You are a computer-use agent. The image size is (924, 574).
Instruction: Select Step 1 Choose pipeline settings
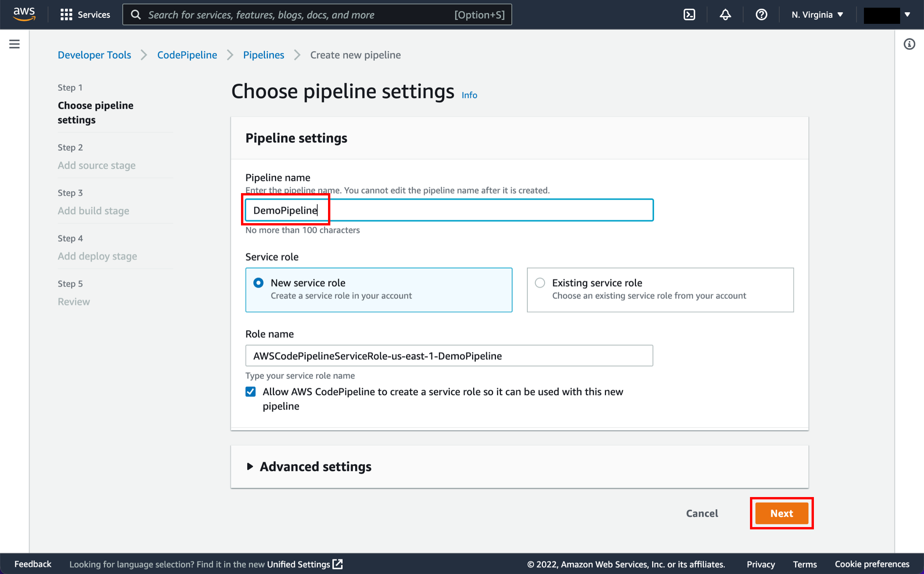95,112
